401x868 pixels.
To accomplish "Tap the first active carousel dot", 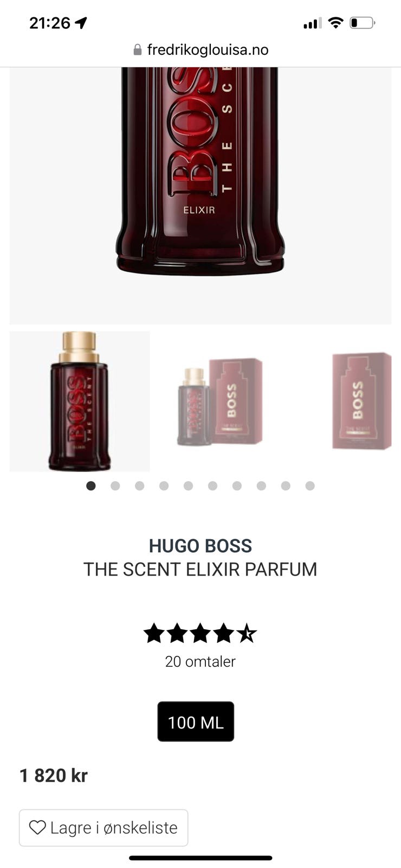I will [x=91, y=486].
